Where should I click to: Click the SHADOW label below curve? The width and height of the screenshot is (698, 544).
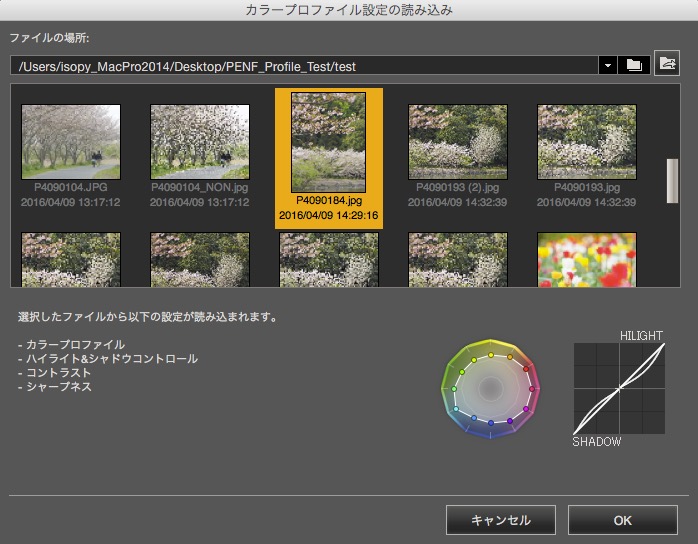[x=597, y=442]
